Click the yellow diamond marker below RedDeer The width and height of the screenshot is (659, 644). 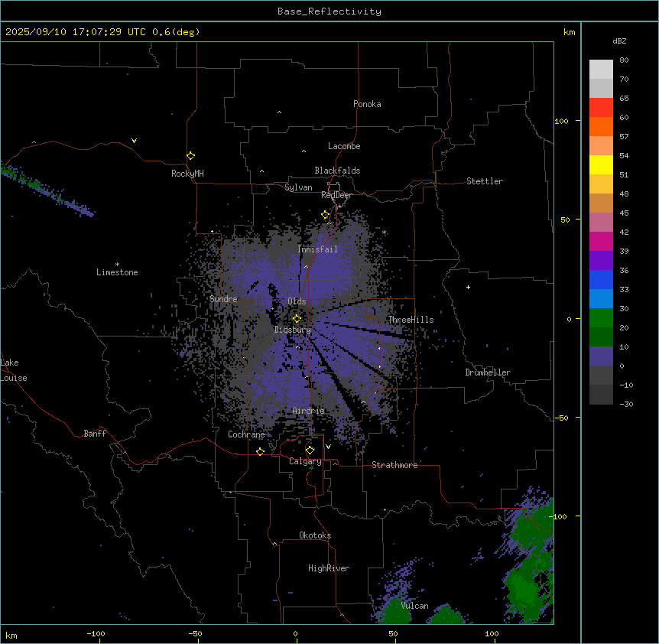tap(326, 215)
